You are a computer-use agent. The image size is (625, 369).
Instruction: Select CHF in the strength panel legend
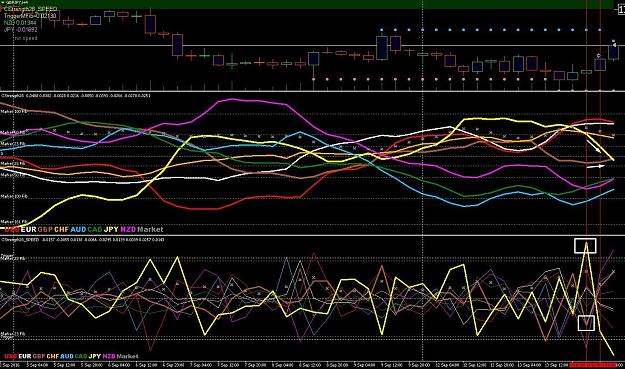tap(61, 230)
